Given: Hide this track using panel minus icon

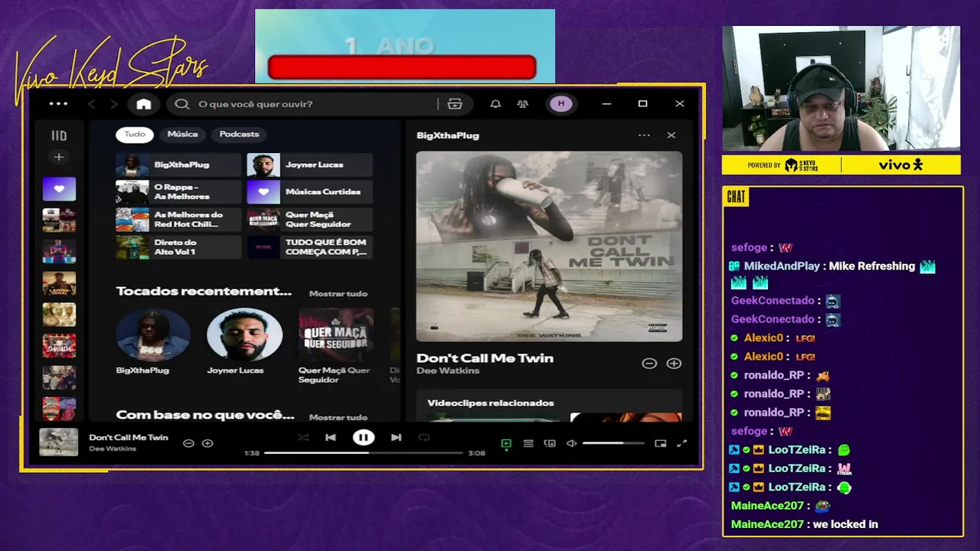Looking at the screenshot, I should tap(649, 364).
